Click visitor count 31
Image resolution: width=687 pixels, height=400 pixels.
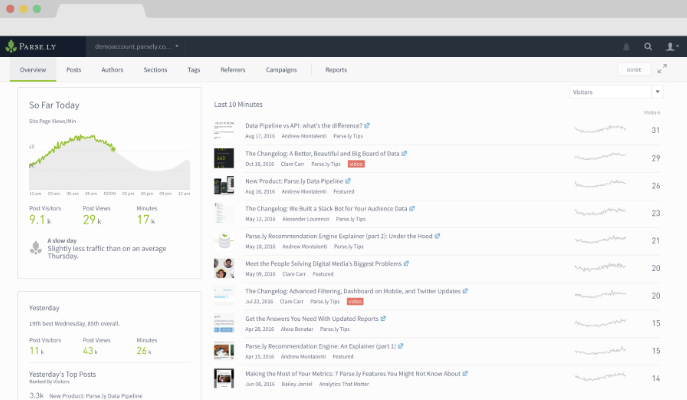click(655, 130)
